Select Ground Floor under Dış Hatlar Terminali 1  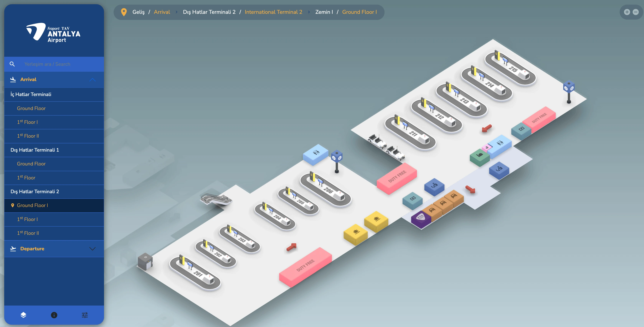click(31, 164)
